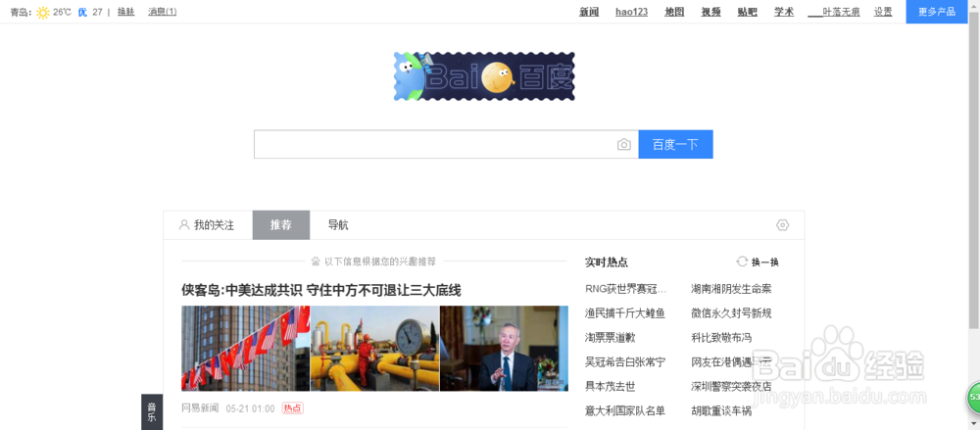Click the 实时热点 heading
The width and height of the screenshot is (980, 430).
(607, 262)
